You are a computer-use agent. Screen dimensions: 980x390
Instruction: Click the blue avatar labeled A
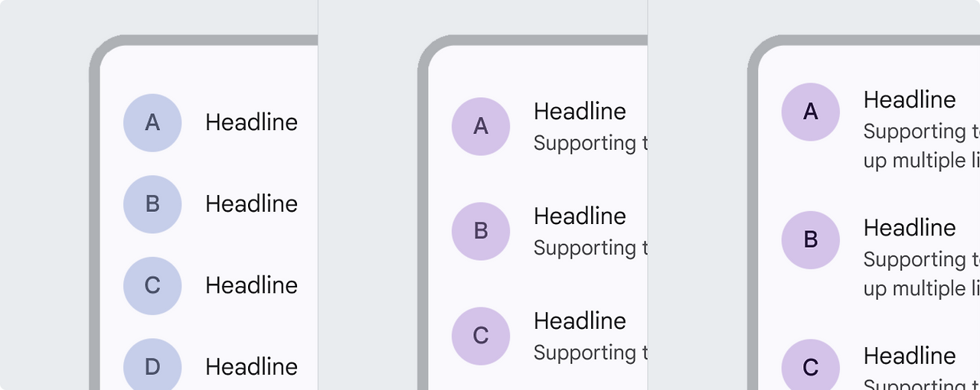152,122
